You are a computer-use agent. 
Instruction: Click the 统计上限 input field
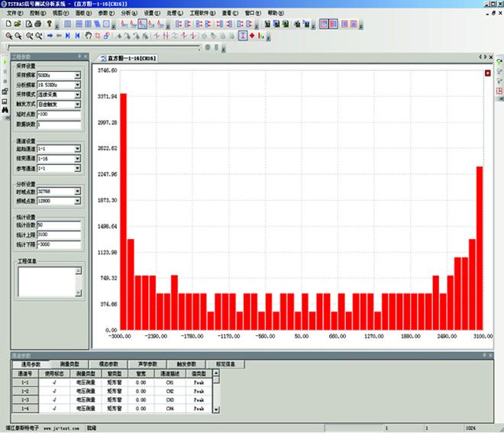coord(58,235)
